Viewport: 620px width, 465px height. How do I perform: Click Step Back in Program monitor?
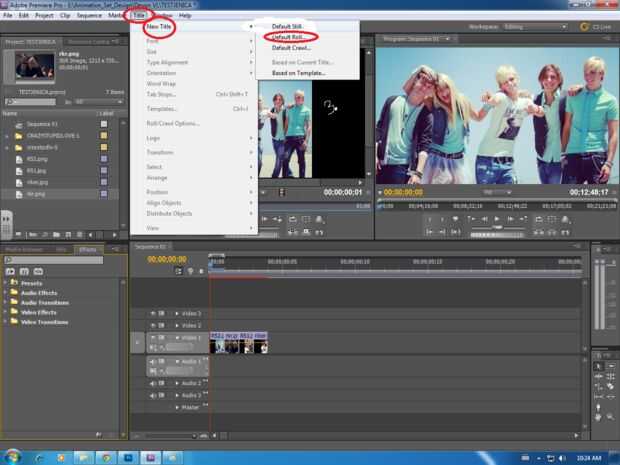click(484, 219)
